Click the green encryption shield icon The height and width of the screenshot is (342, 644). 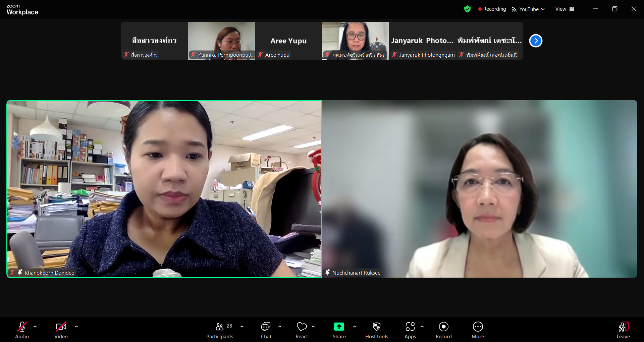click(x=467, y=9)
